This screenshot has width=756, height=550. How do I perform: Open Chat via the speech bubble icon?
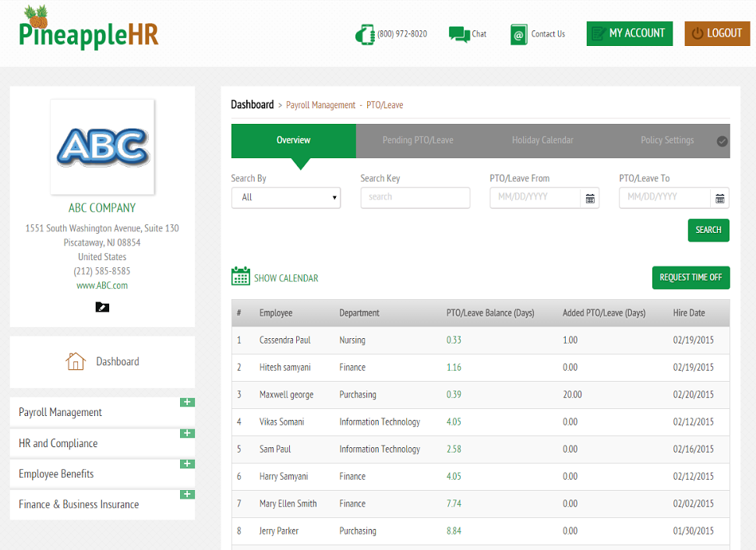pos(459,35)
